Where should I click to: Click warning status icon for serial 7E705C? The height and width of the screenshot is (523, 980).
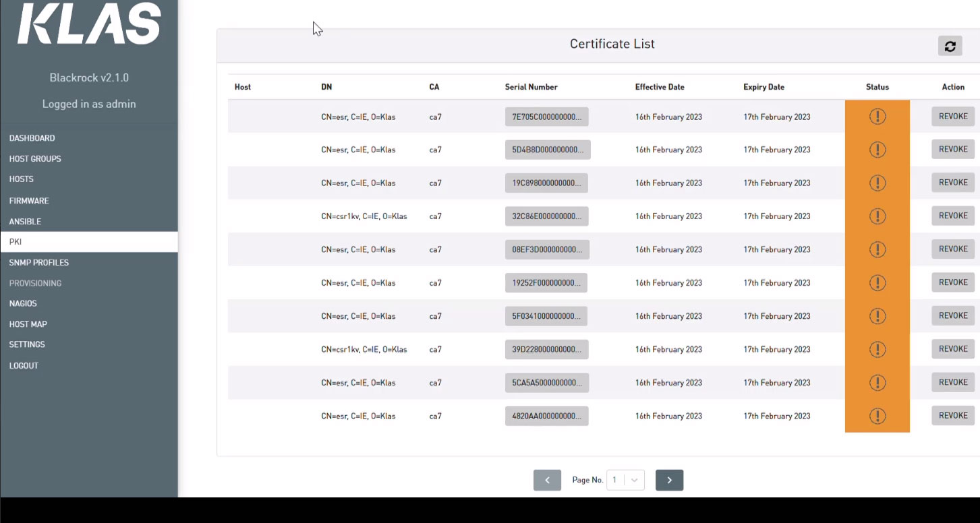point(877,117)
